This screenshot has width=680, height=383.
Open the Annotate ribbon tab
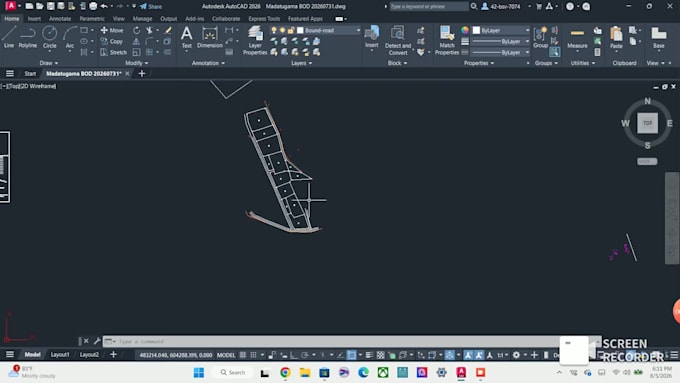(60, 19)
